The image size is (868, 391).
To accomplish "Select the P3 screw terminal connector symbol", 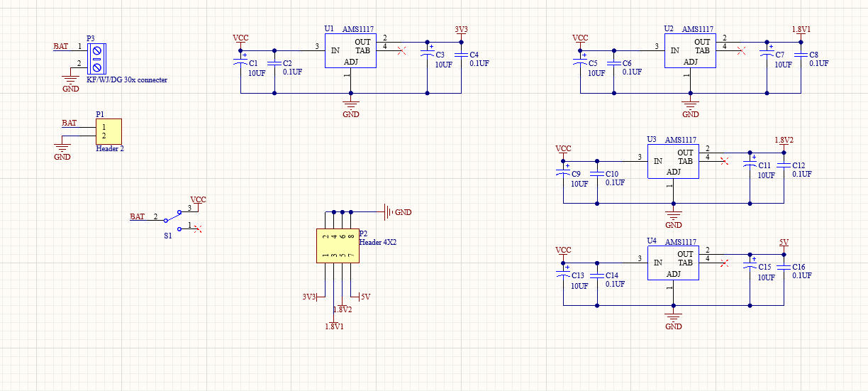I will 97,58.
